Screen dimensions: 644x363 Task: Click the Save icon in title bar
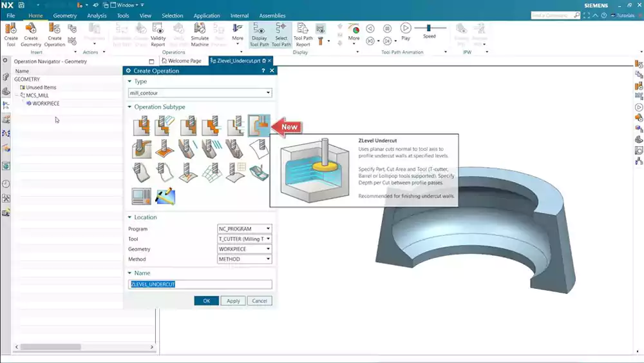click(21, 5)
